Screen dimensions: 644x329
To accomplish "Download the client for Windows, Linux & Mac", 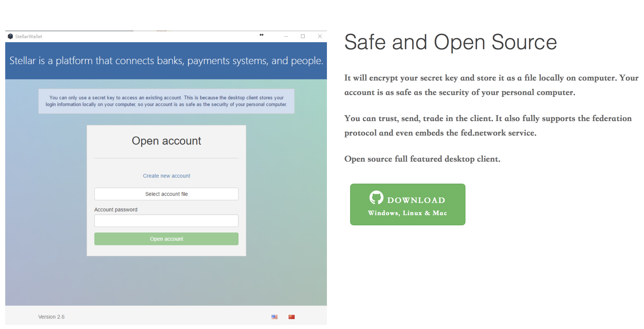I will pyautogui.click(x=408, y=204).
